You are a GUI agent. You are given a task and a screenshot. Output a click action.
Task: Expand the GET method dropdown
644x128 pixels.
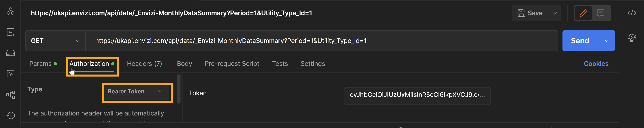pyautogui.click(x=56, y=41)
